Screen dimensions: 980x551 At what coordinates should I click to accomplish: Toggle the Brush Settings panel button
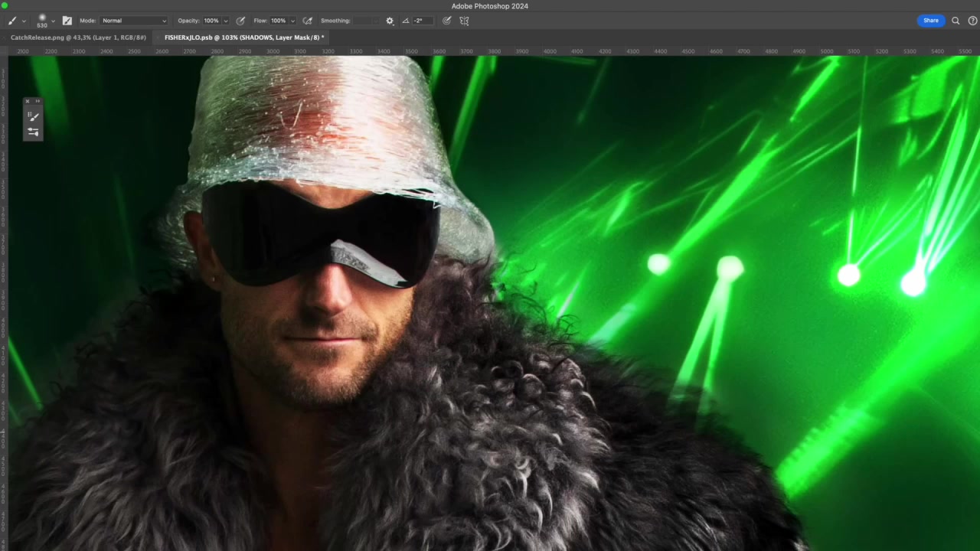click(67, 21)
